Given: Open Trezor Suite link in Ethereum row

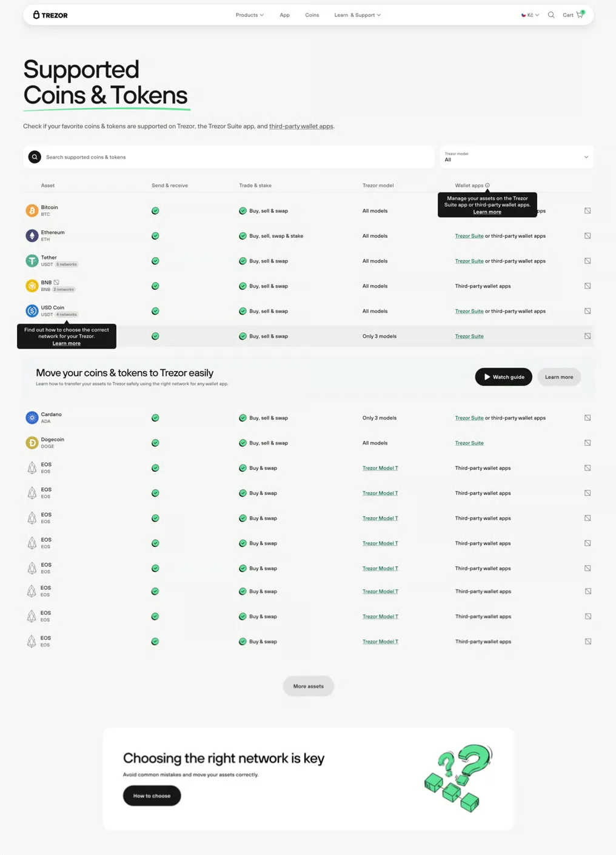Looking at the screenshot, I should (x=469, y=236).
